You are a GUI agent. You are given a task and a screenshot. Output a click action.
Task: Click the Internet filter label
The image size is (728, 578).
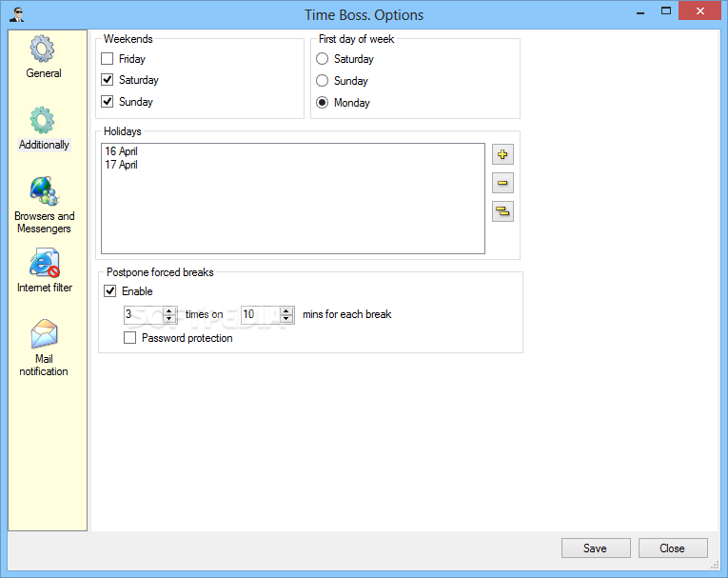coord(45,288)
